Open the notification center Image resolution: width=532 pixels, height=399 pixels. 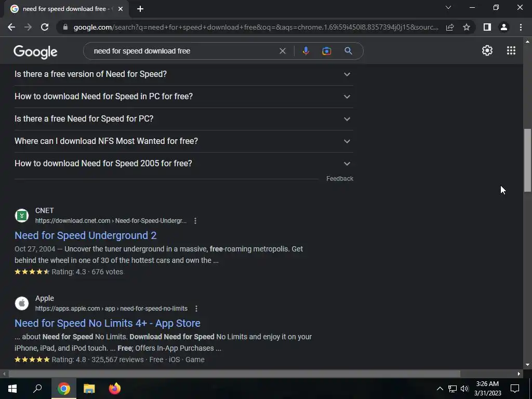point(515,389)
